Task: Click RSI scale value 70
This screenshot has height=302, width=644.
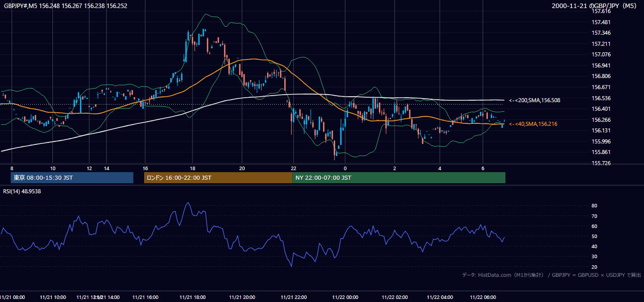Action: 594,216
